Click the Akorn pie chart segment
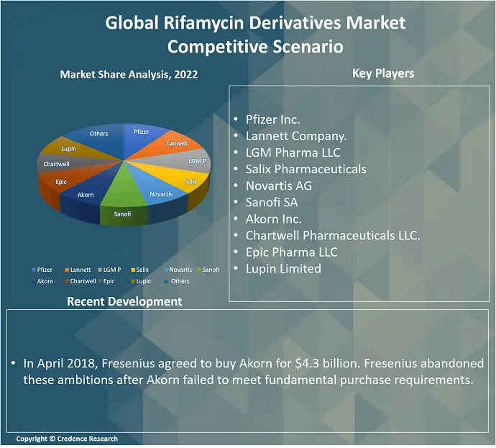 [85, 194]
